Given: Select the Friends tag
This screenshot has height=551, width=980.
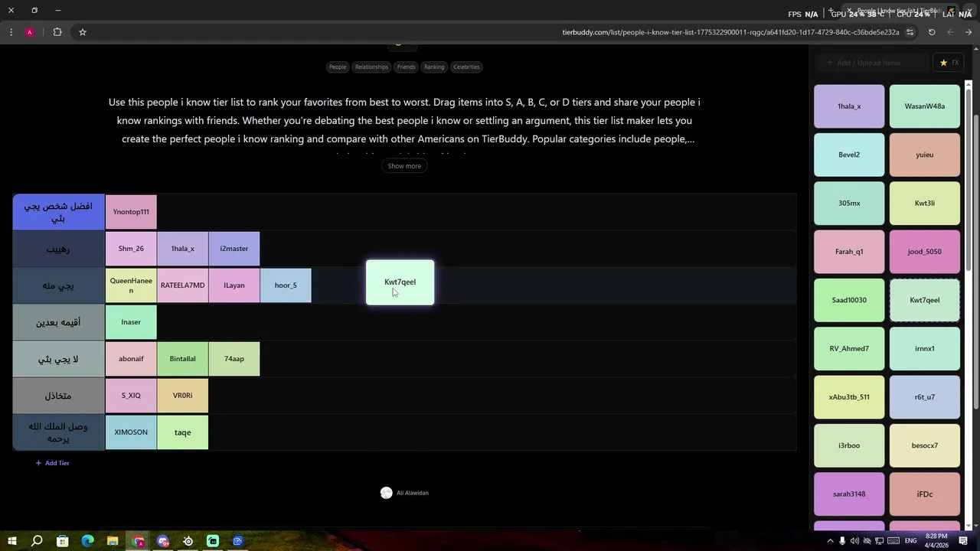Looking at the screenshot, I should pos(406,67).
